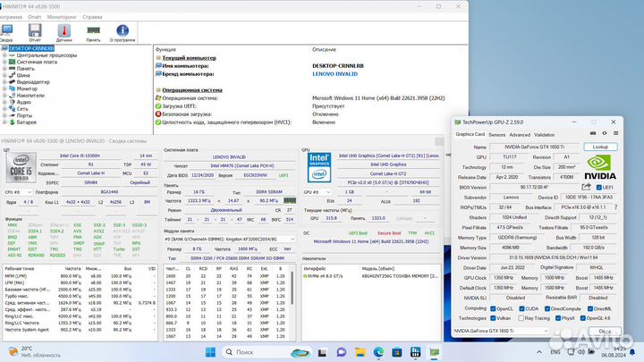Viewport: 644px width, 362px height.
Task: Click the ENG language indicator
Action: point(555,352)
